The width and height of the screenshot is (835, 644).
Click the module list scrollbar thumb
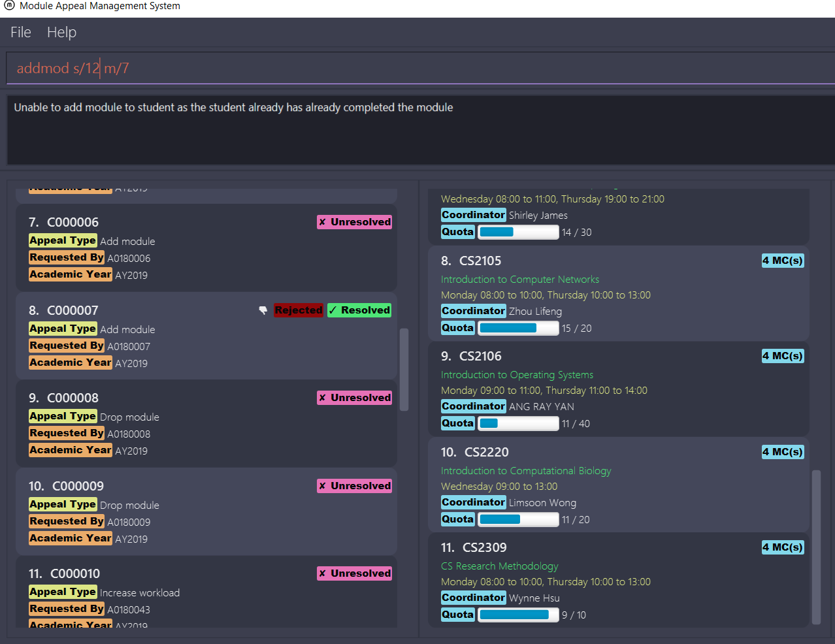click(x=816, y=547)
